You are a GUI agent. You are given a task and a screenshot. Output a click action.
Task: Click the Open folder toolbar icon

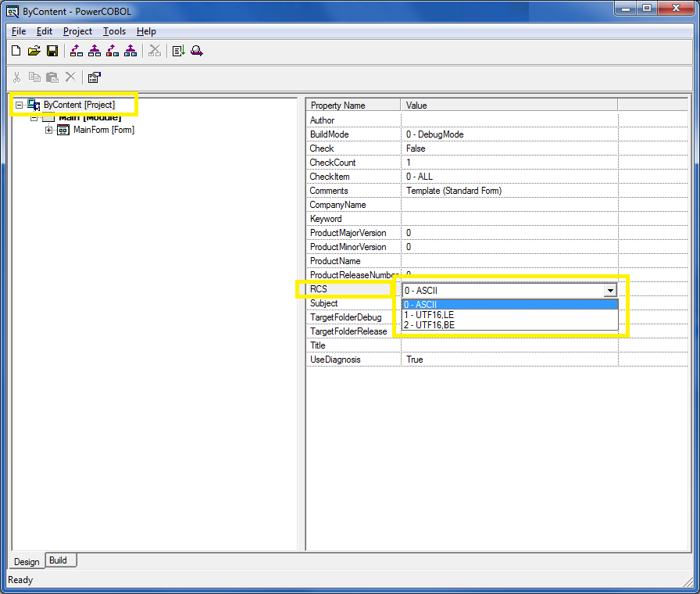point(34,51)
